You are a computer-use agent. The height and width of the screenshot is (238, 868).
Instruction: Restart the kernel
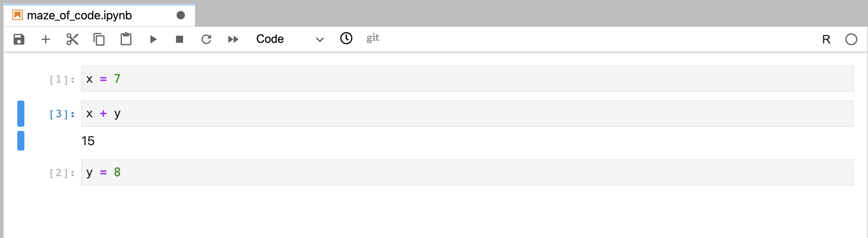(206, 39)
